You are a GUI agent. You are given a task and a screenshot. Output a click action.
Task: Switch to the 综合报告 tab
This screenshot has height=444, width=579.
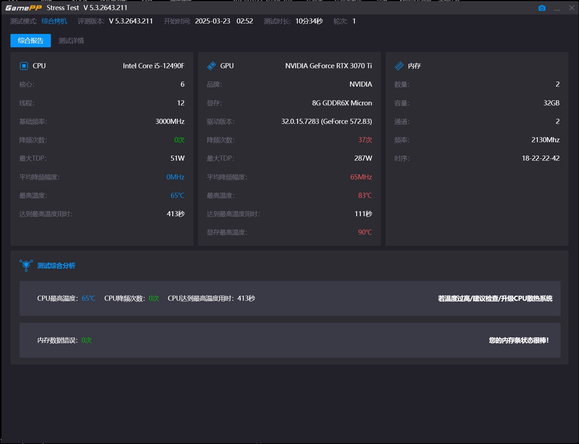(x=31, y=41)
